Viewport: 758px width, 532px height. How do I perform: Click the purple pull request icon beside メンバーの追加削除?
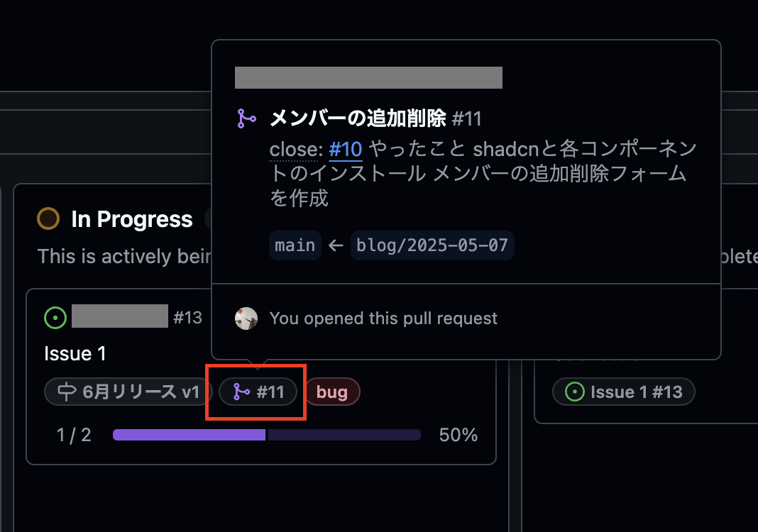tap(246, 118)
